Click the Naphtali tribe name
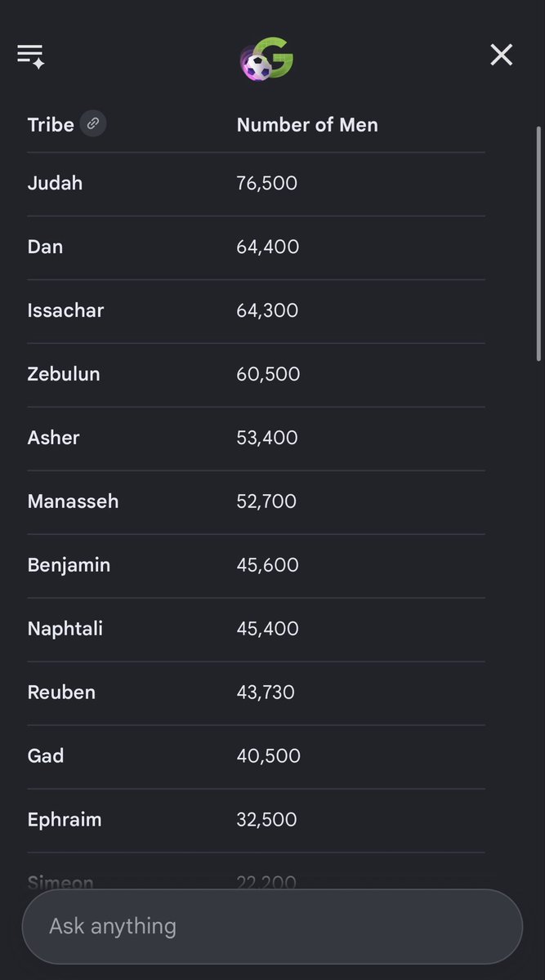This screenshot has width=545, height=980. click(65, 629)
